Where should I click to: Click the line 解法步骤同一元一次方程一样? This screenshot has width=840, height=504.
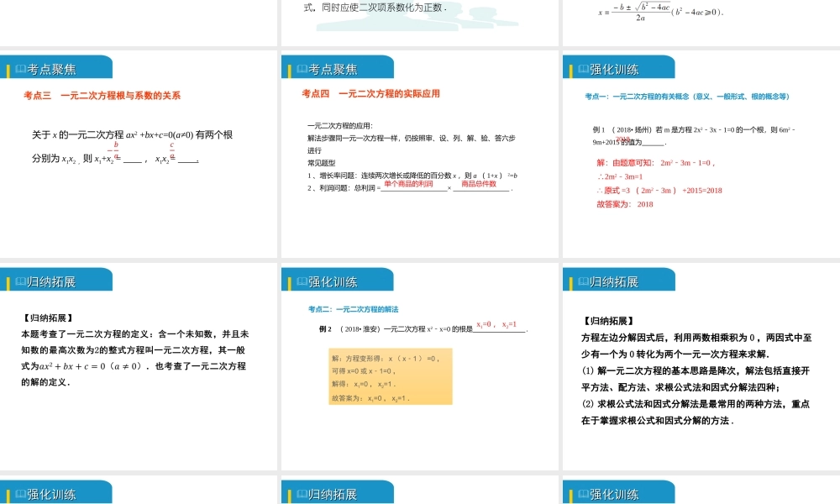pos(412,139)
